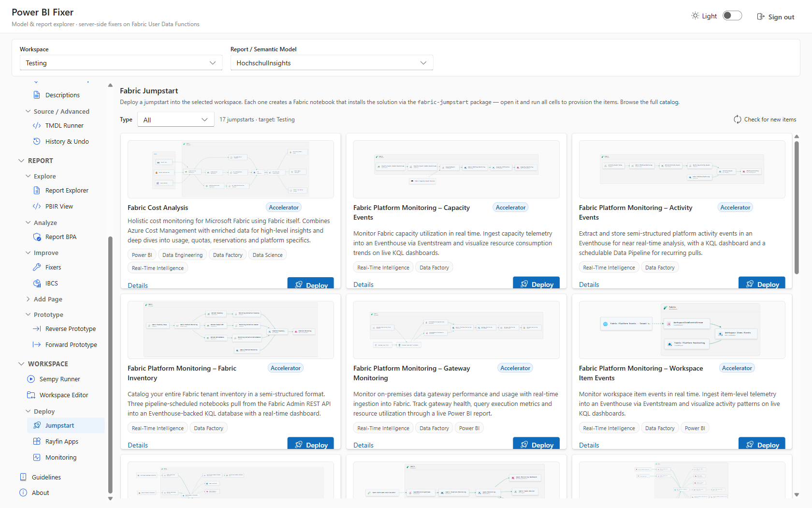Open the Monitoring sidebar item
This screenshot has height=508, width=812.
coord(61,458)
